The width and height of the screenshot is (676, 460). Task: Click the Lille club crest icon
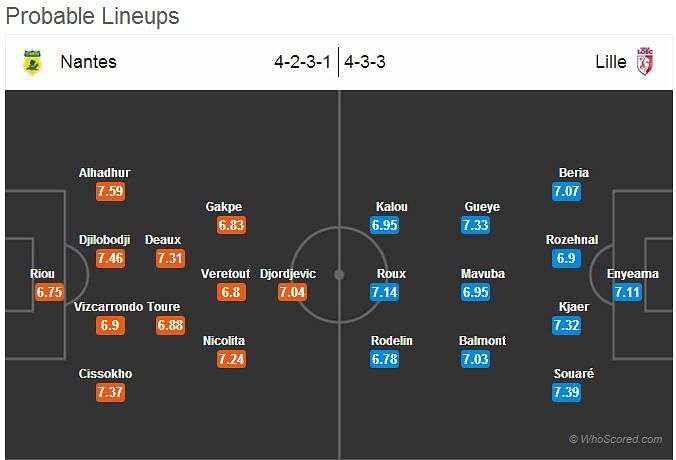645,62
